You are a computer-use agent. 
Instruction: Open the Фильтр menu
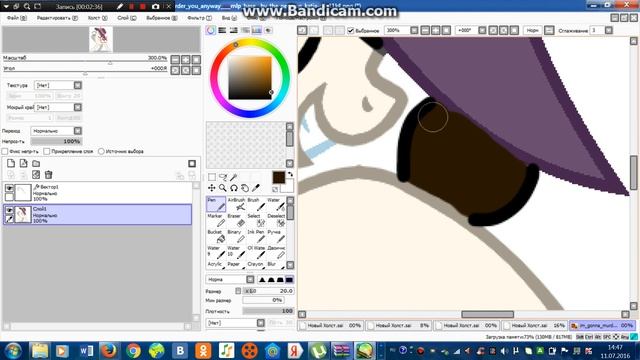pos(199,18)
